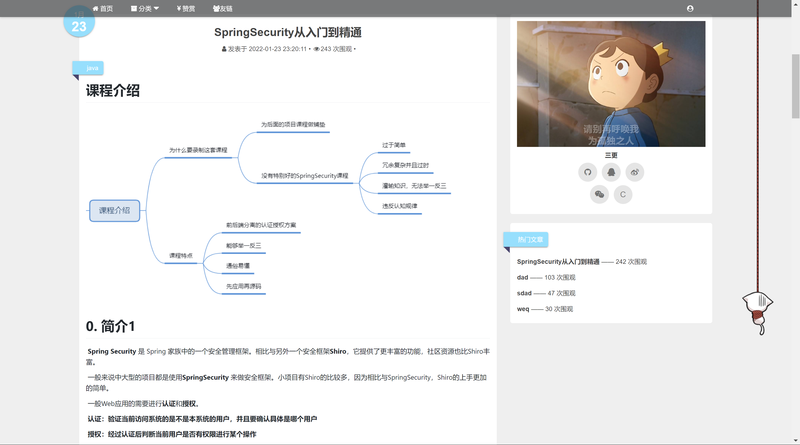The image size is (800, 445).
Task: Click the scrollbar down arrow
Action: (x=795, y=440)
